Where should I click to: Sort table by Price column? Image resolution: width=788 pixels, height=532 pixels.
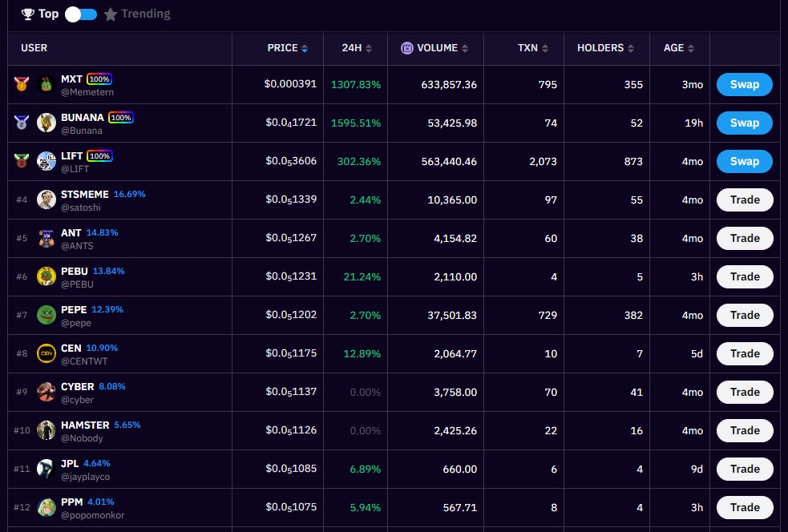click(x=287, y=48)
